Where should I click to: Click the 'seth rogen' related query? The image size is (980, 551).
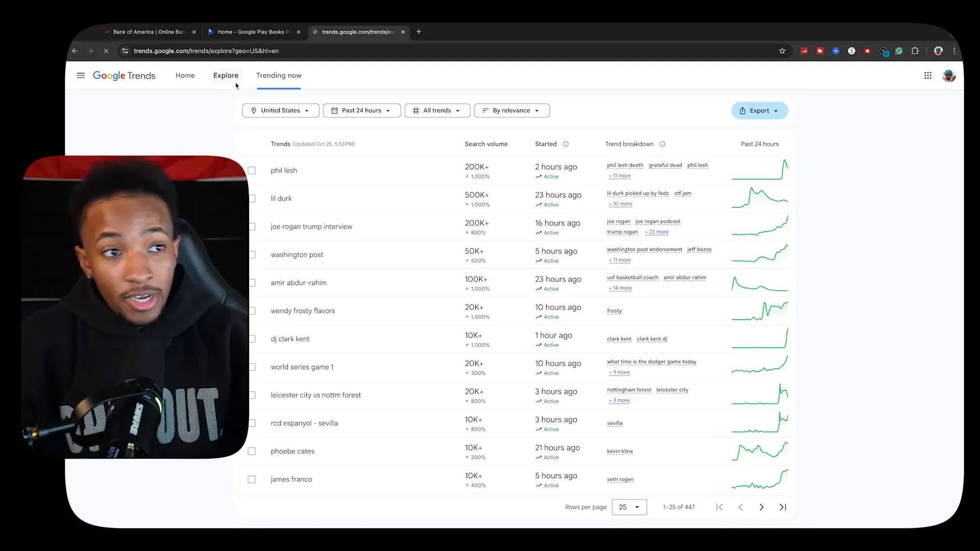tap(620, 480)
